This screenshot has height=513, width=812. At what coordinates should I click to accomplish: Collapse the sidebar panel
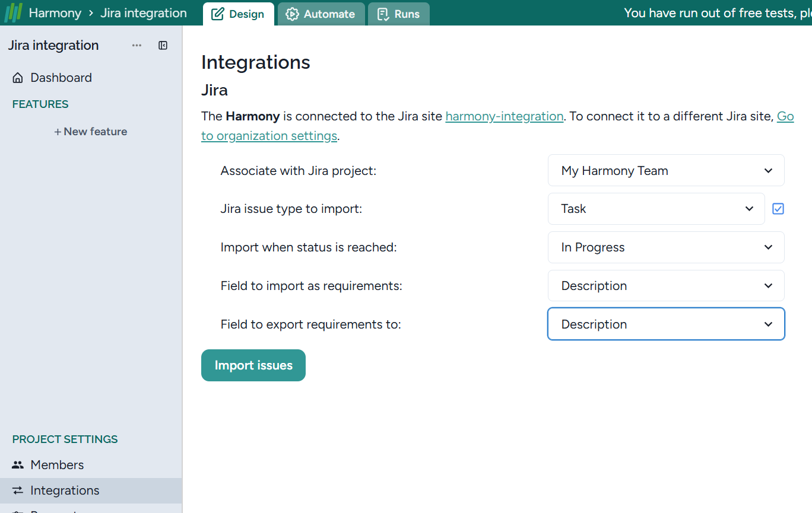pos(163,46)
